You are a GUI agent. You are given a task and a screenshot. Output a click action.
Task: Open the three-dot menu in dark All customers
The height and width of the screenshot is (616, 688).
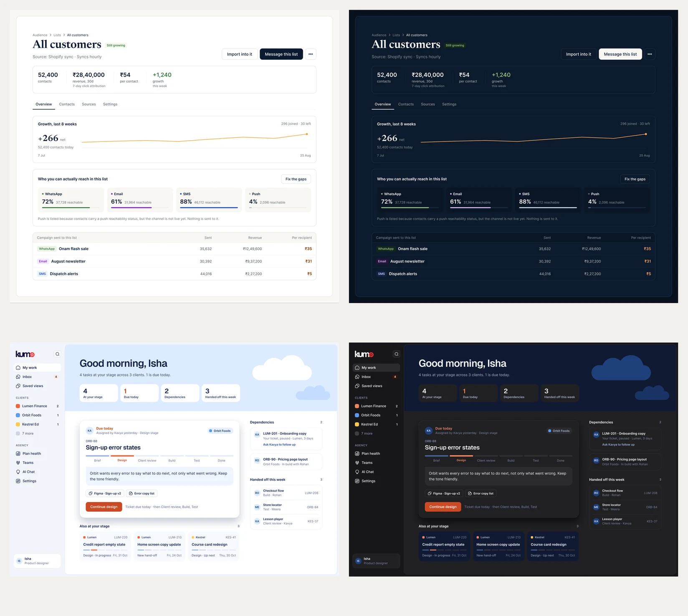pyautogui.click(x=650, y=54)
